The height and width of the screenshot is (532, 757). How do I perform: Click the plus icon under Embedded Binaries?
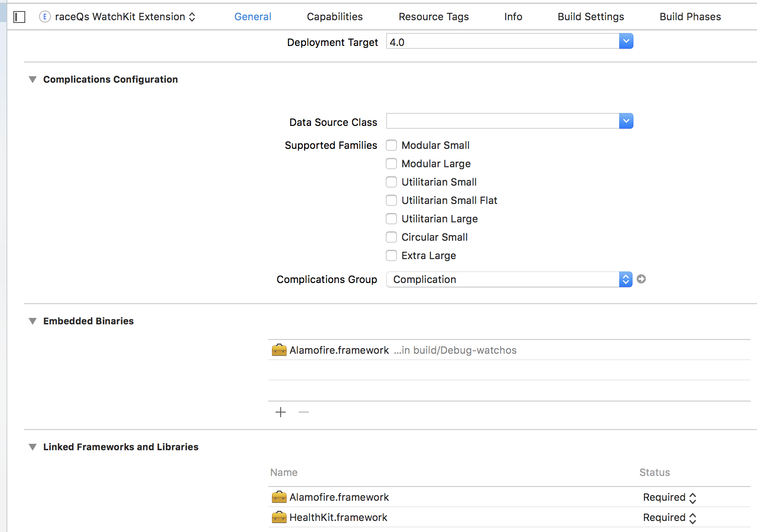pyautogui.click(x=281, y=412)
